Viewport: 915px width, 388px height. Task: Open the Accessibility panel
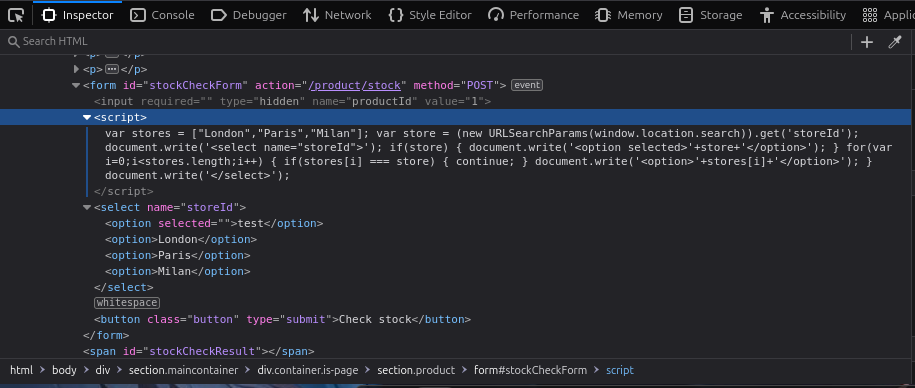[x=803, y=15]
